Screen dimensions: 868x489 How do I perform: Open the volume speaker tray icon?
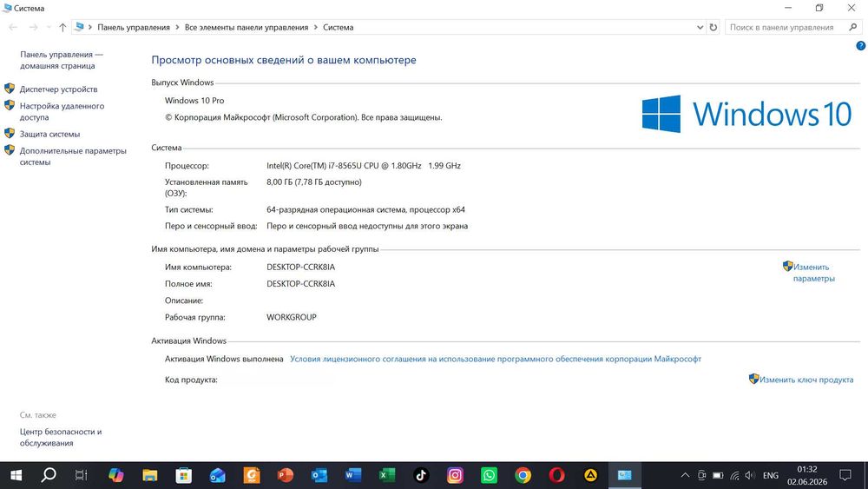coord(750,475)
